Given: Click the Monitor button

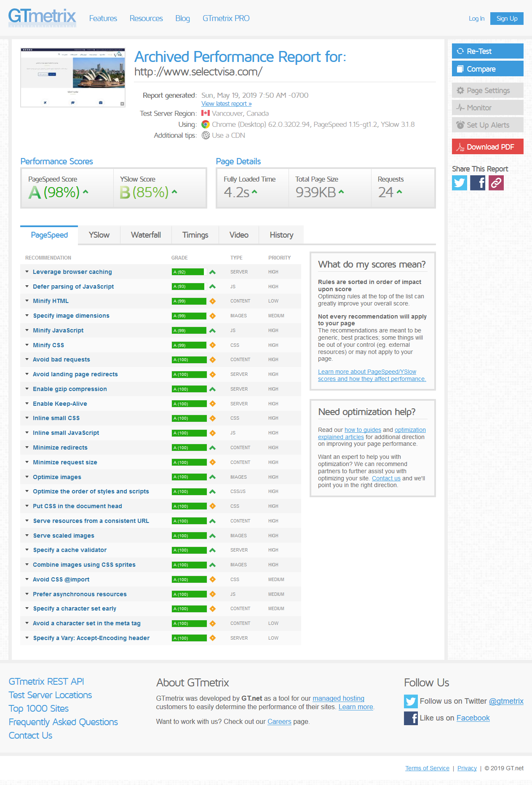Looking at the screenshot, I should coord(488,107).
